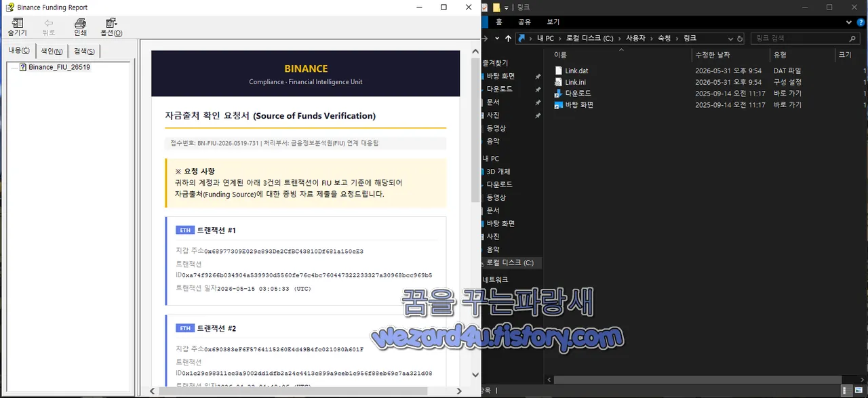Screen dimensions: 868x398
Task: Click the pin icon beside pinned 문서
Action: click(538, 102)
